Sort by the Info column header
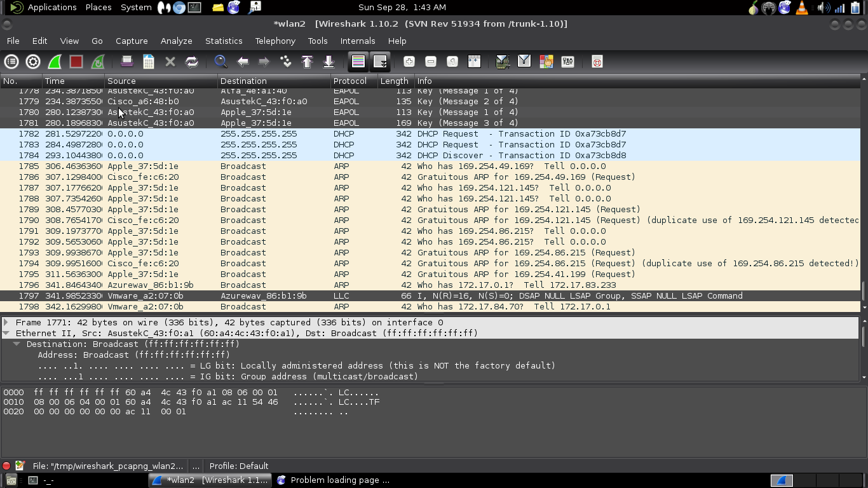 637,81
